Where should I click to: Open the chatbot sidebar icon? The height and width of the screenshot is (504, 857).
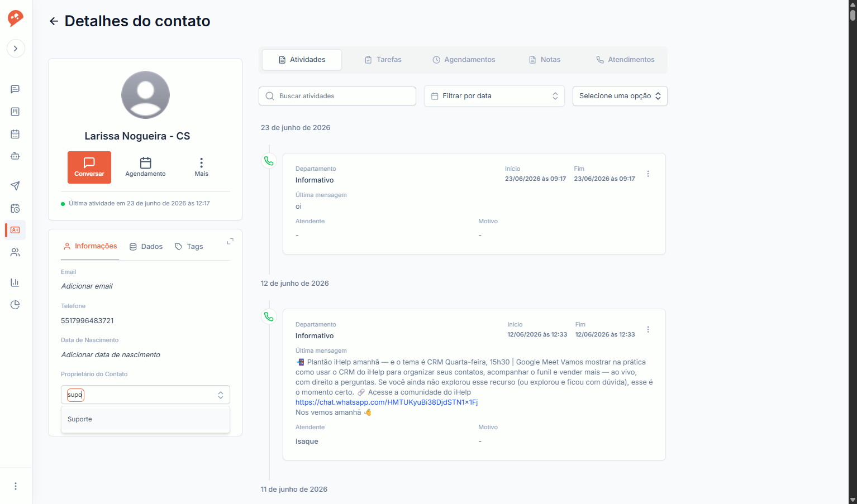pyautogui.click(x=15, y=156)
